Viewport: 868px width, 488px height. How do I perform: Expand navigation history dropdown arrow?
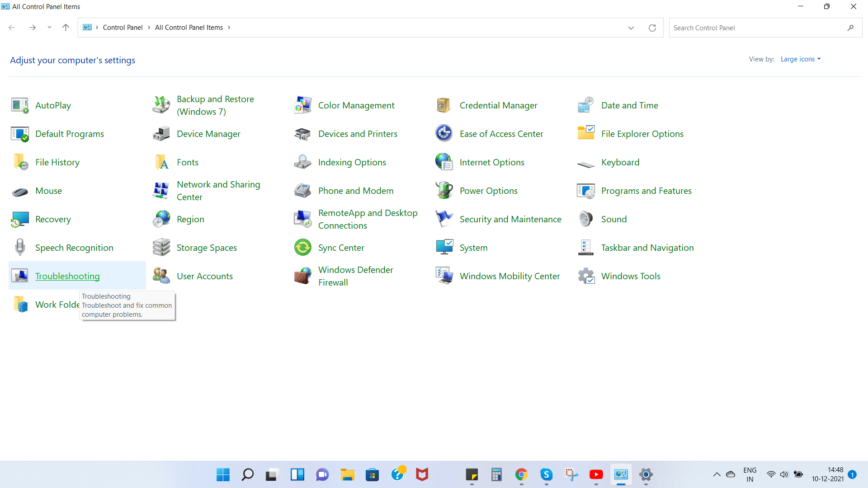[x=49, y=28]
